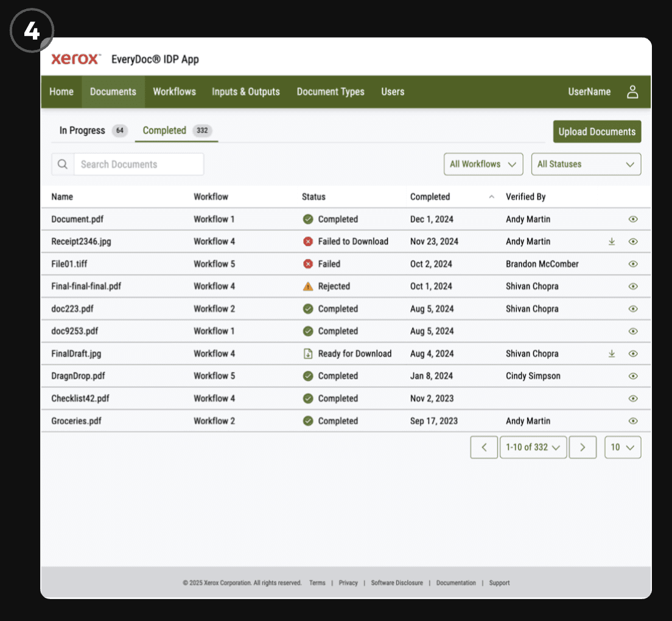View FinalDraft.jpg with eye icon
The height and width of the screenshot is (621, 672).
(x=633, y=354)
